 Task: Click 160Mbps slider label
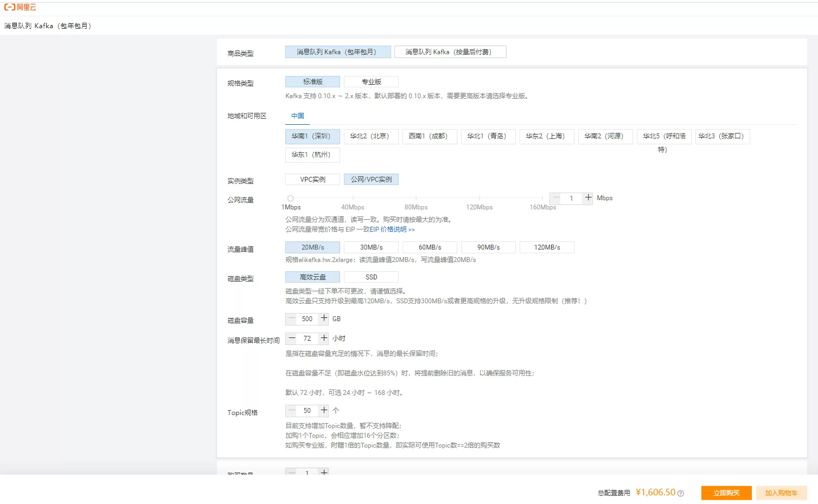click(543, 207)
